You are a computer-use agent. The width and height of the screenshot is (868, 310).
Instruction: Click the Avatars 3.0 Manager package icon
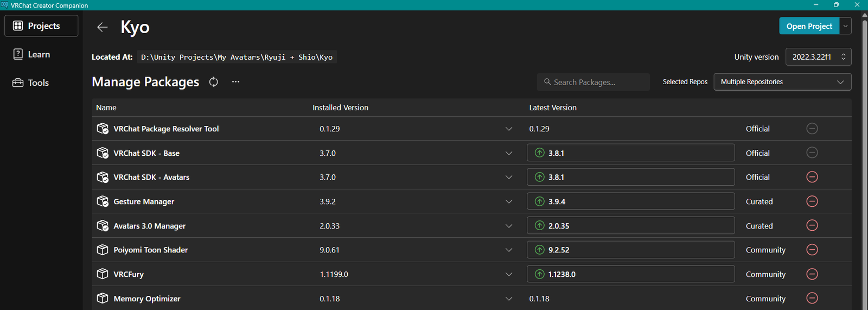pos(103,225)
